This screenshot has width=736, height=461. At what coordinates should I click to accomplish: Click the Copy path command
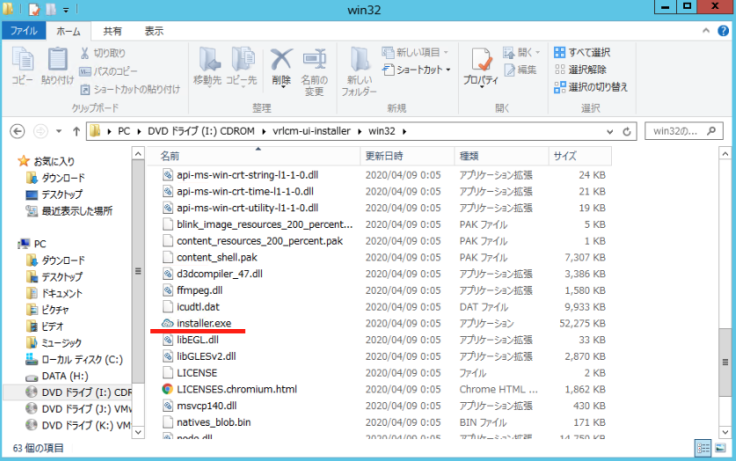point(108,71)
